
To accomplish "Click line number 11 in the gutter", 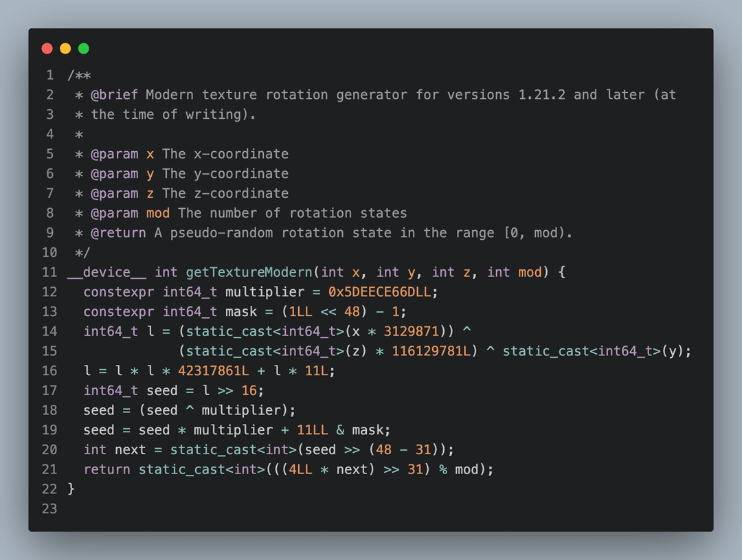I will pyautogui.click(x=48, y=272).
